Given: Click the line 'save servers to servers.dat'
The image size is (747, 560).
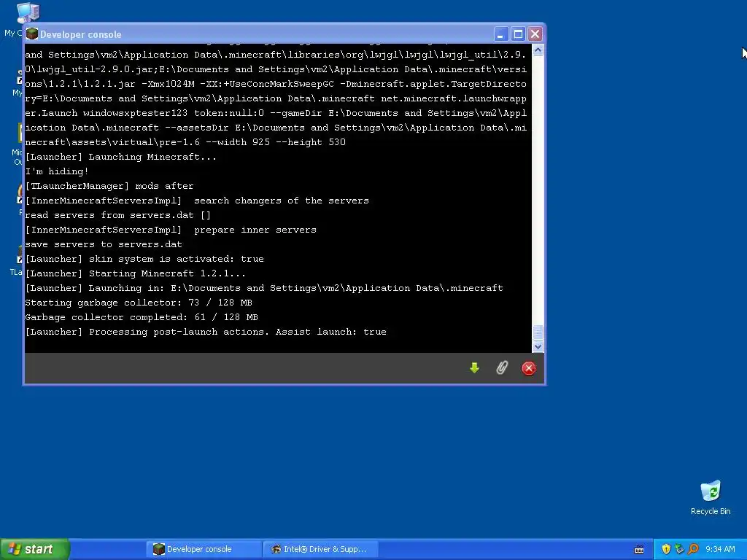Looking at the screenshot, I should click(x=104, y=244).
